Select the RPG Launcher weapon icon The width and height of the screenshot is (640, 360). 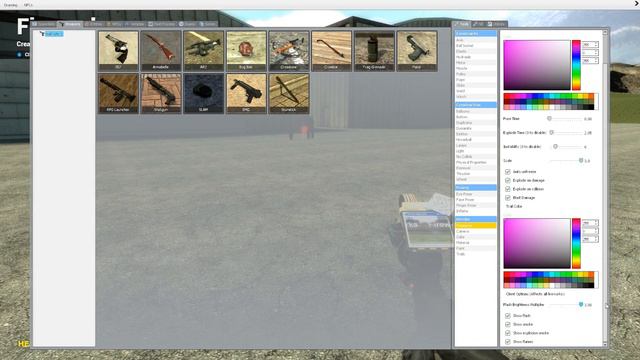pyautogui.click(x=118, y=93)
